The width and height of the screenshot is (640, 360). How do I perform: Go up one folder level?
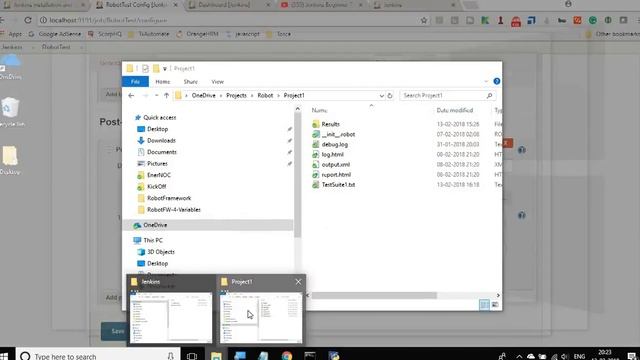167,96
